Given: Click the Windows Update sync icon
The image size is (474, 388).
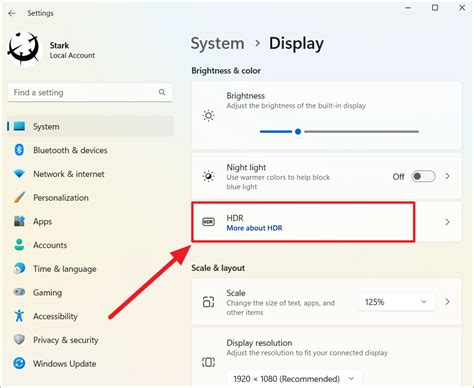Looking at the screenshot, I should 19,363.
